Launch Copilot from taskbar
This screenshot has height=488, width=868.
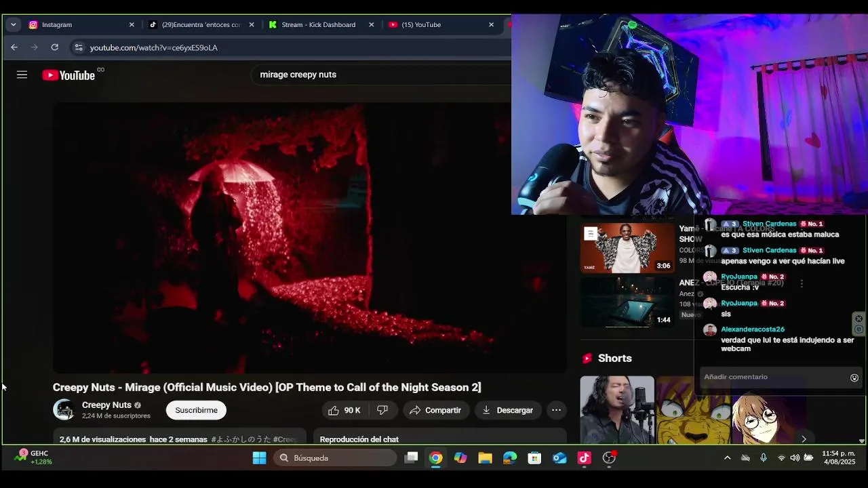[x=460, y=458]
